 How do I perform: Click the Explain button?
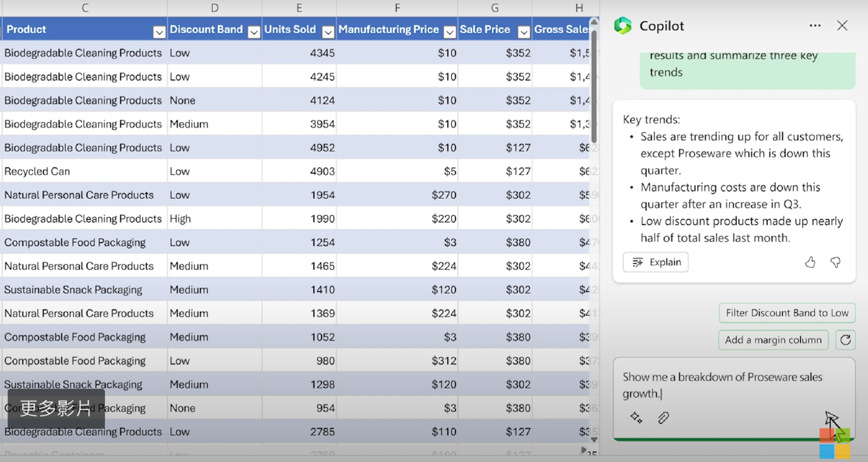[x=655, y=263]
